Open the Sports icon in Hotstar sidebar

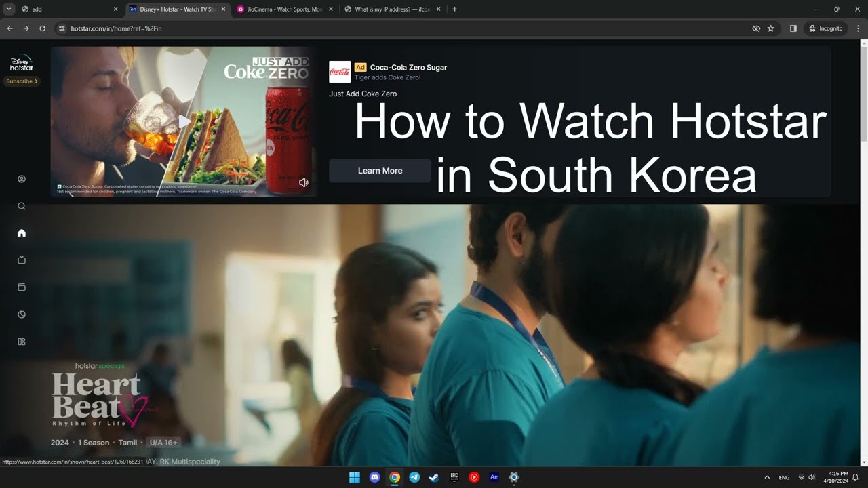click(x=22, y=314)
